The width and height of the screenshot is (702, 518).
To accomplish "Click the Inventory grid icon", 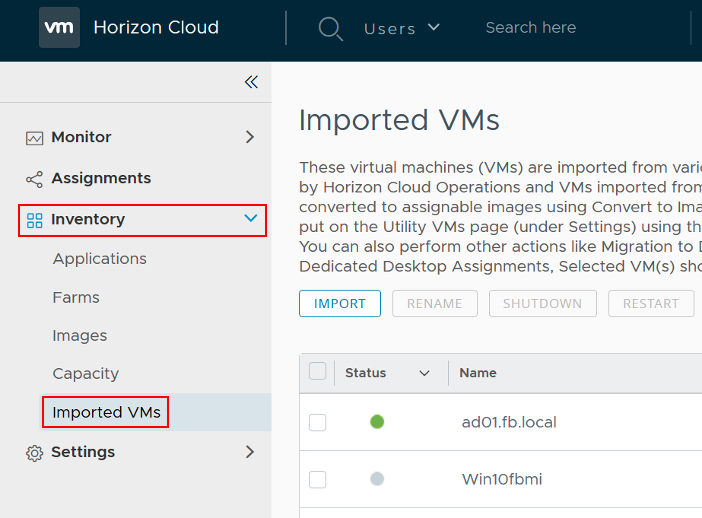I will [x=34, y=220].
